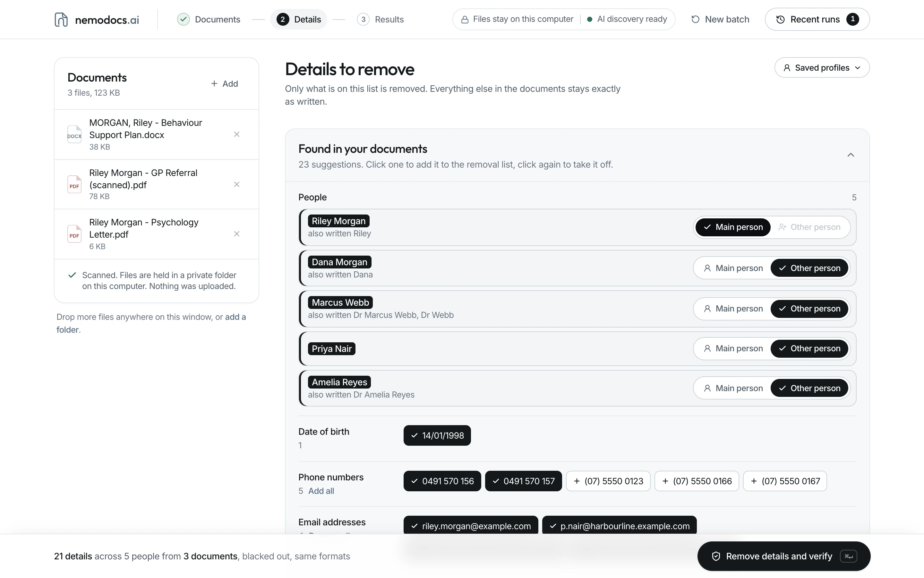924x578 pixels.
Task: Click the lock icon by Files stay on this computer
Action: pos(465,20)
